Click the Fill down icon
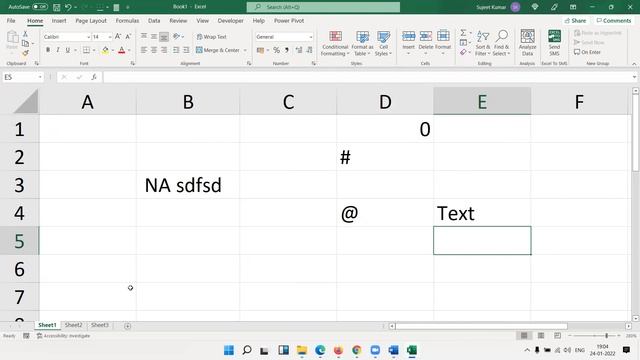640x360 pixels. 463,42
